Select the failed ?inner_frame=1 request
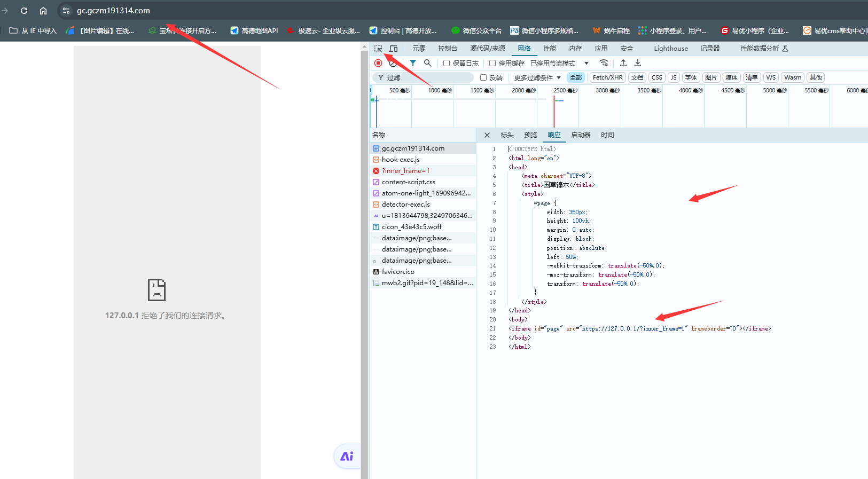This screenshot has width=868, height=479. [423, 171]
